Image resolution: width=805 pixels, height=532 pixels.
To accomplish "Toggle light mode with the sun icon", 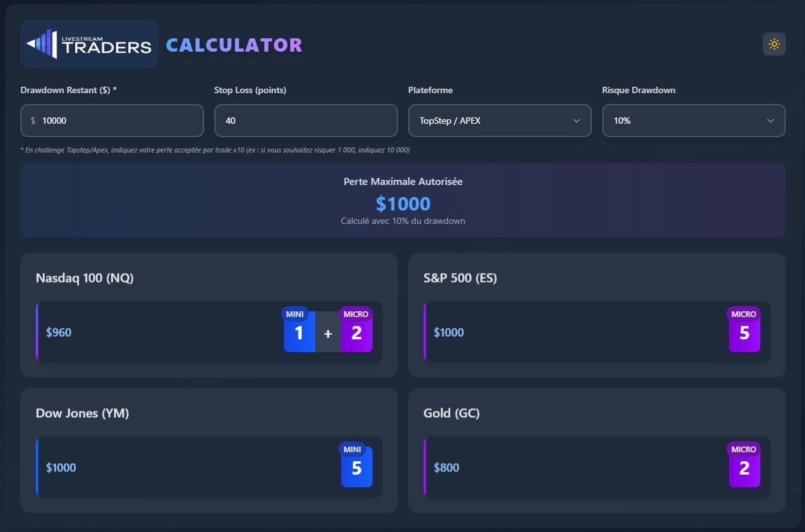I will 774,43.
